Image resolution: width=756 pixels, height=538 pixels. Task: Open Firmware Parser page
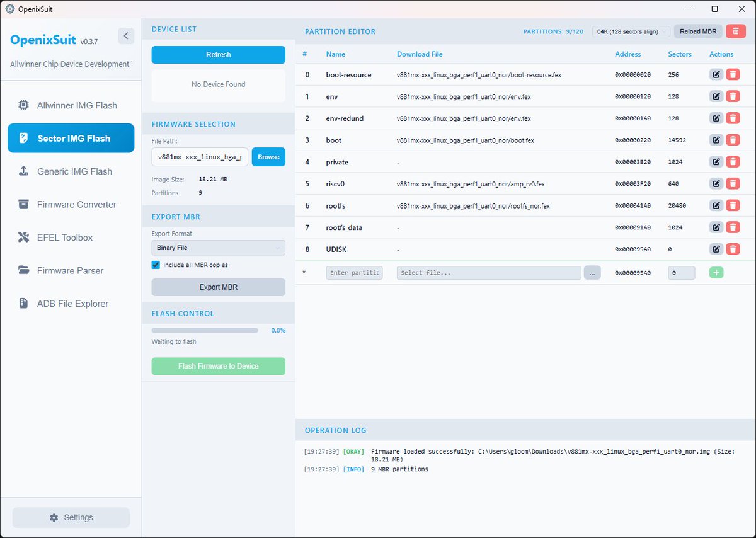[x=71, y=270]
